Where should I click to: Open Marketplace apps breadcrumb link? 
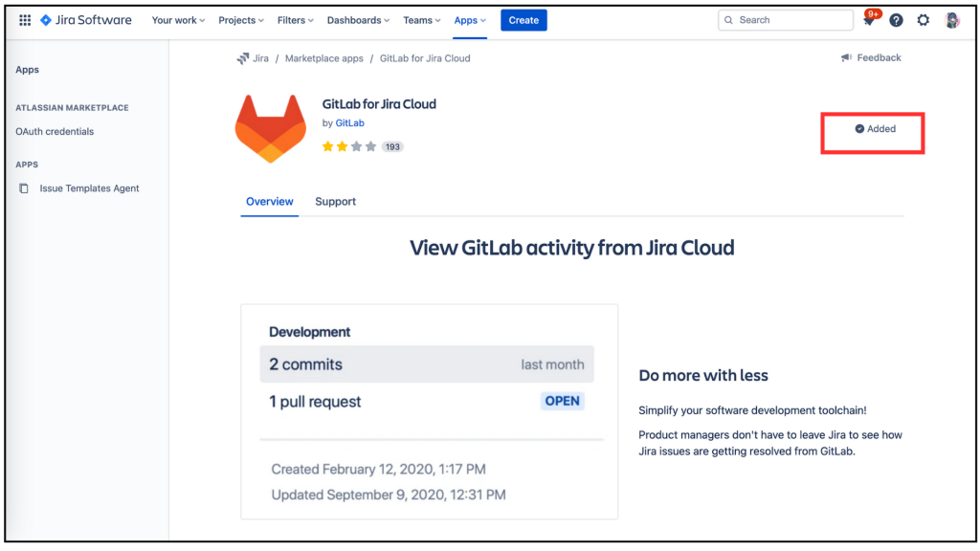coord(323,58)
